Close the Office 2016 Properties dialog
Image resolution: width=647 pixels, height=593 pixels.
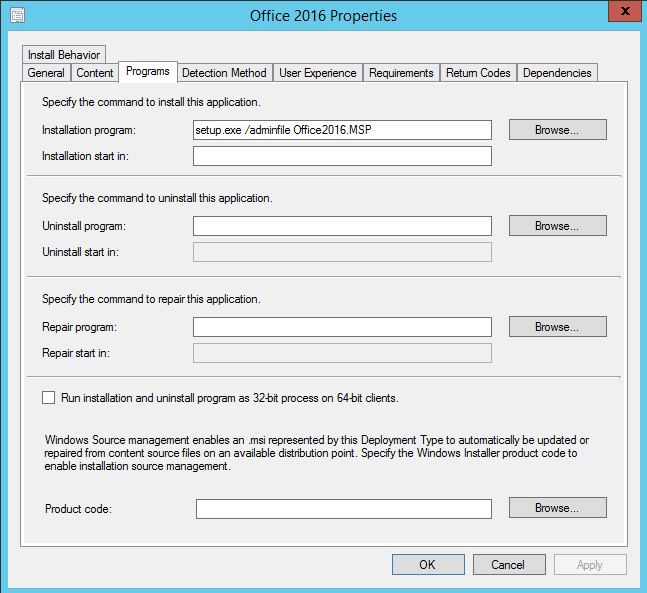[624, 11]
